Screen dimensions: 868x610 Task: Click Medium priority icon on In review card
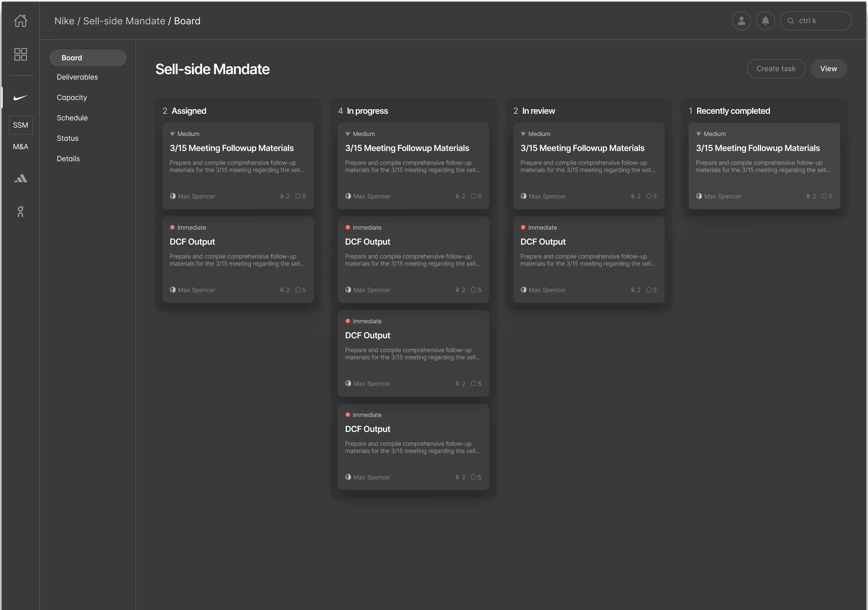click(x=523, y=134)
